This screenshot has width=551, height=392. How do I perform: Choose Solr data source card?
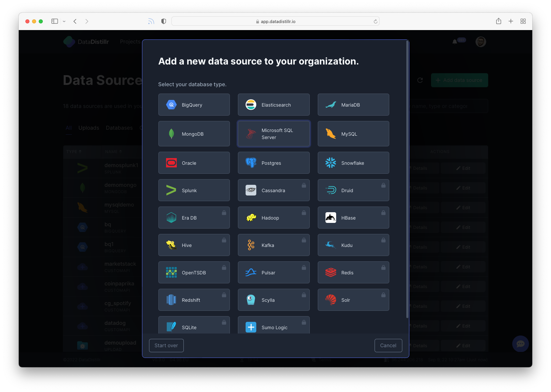353,300
